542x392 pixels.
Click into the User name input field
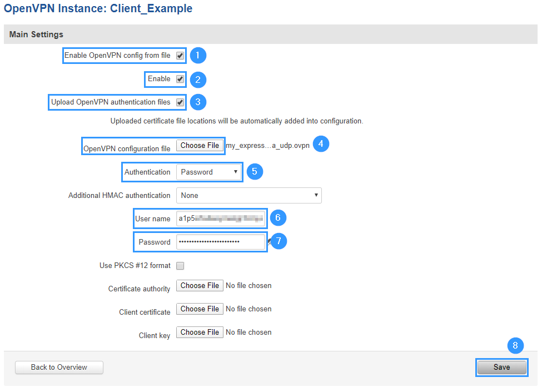click(221, 219)
